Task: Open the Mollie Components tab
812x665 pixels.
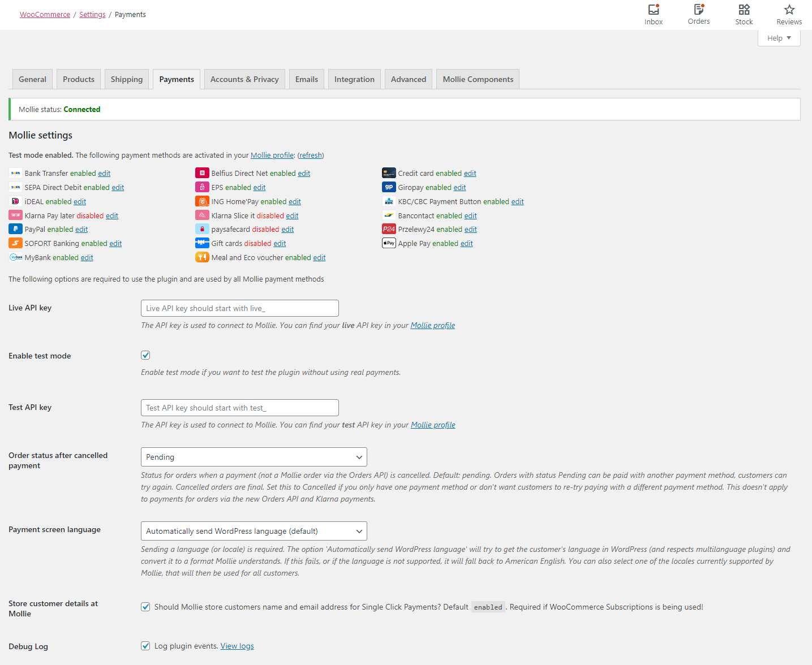Action: (x=478, y=79)
